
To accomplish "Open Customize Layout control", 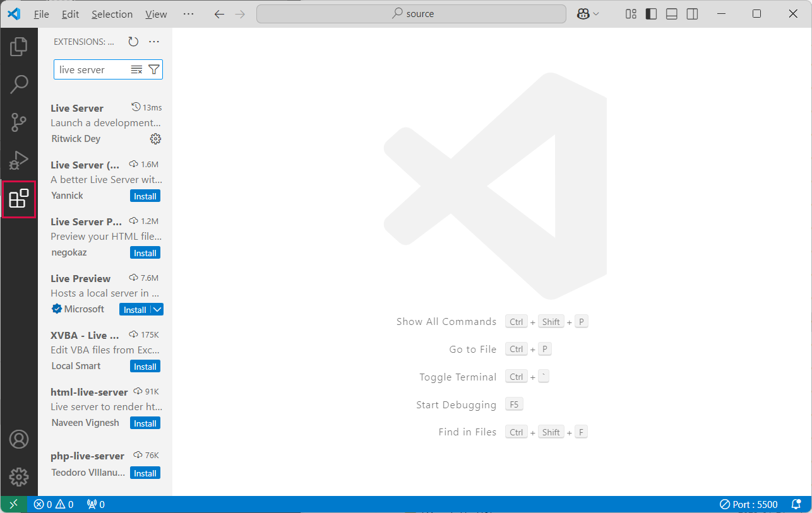I will 631,14.
